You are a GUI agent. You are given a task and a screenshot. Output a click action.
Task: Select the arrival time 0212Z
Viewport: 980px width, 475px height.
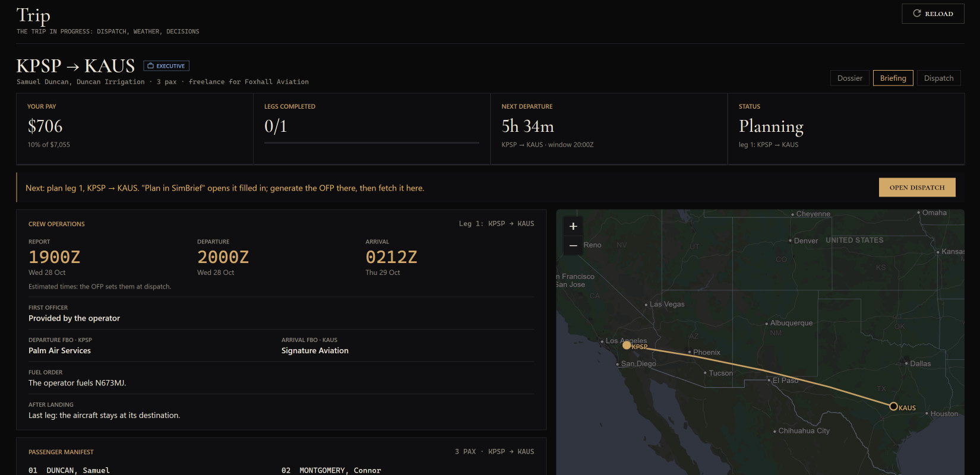pyautogui.click(x=391, y=257)
